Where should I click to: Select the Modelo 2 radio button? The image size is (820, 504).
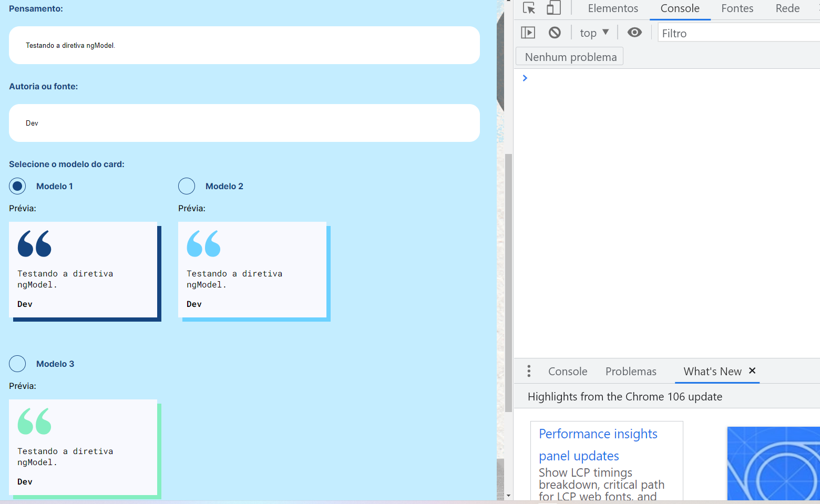[187, 186]
